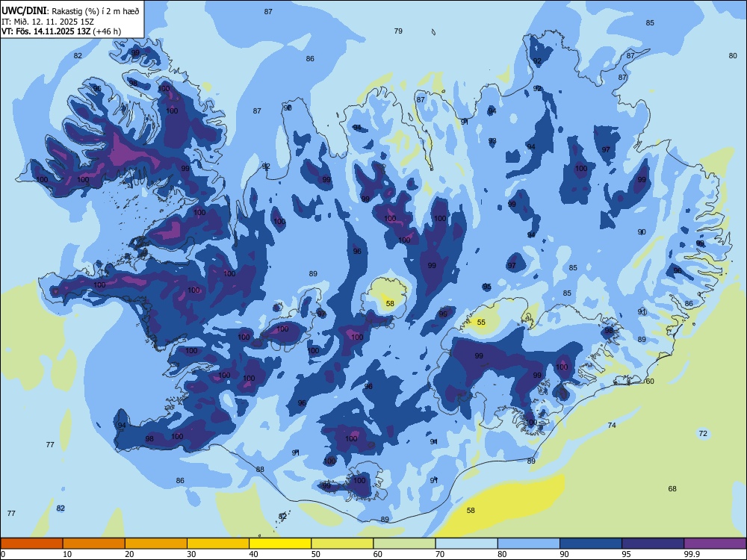The image size is (747, 560).
Task: Click the map value '68' in the lower right
Action: click(672, 488)
